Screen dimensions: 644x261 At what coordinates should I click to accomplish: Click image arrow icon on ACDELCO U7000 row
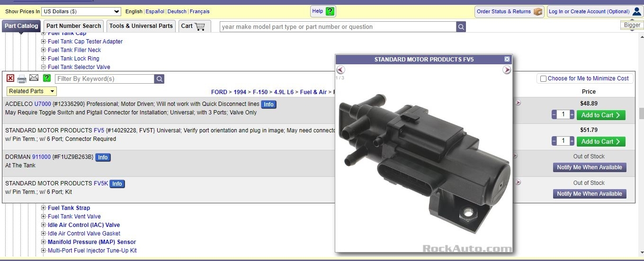coord(518,103)
